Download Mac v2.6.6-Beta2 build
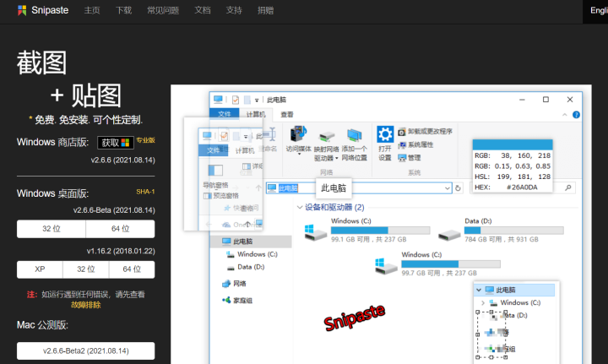The height and width of the screenshot is (364, 608). (85, 350)
